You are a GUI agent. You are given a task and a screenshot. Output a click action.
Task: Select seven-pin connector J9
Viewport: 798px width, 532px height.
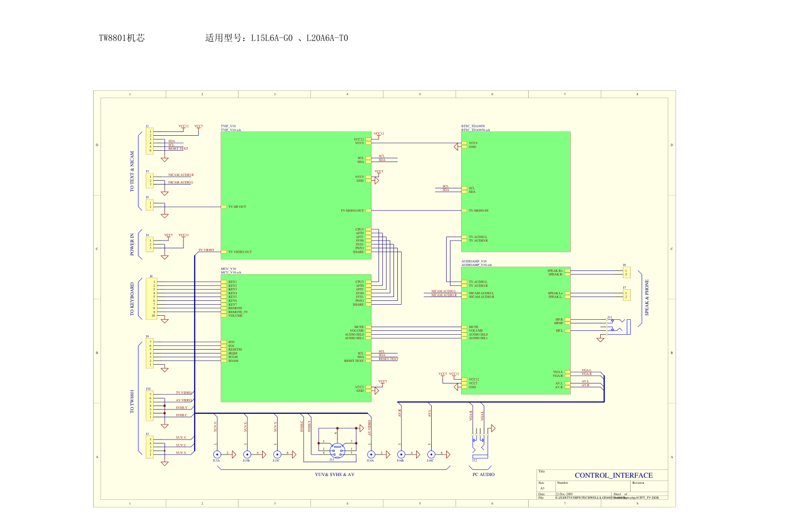pos(150,353)
